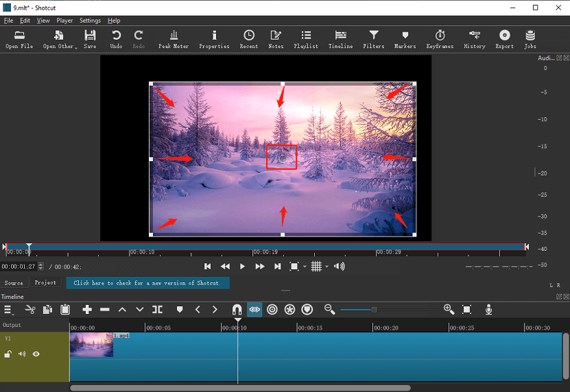Screen dimensions: 570x392
Task: Zoom in the timeline
Action: point(449,310)
